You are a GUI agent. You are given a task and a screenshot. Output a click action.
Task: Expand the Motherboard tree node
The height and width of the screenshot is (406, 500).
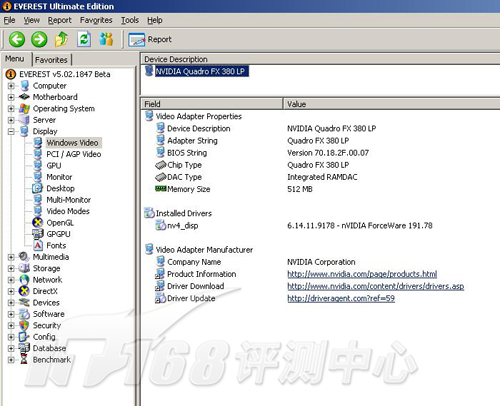(11, 97)
